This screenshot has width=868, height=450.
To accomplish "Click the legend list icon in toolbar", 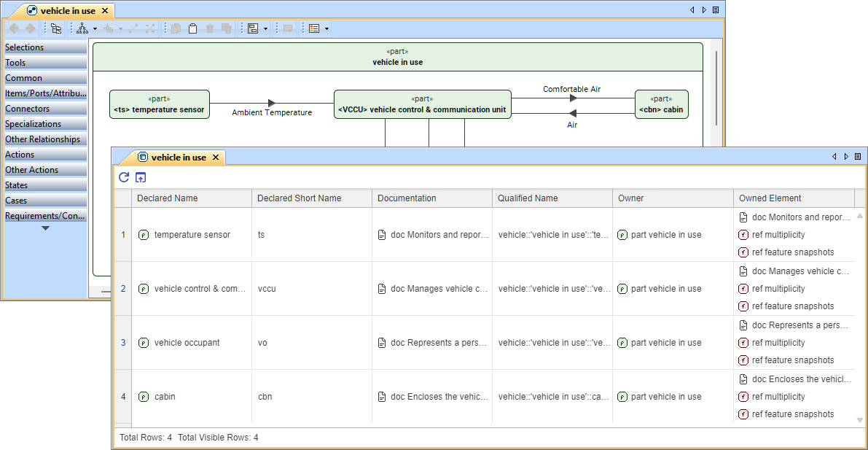I will [314, 28].
